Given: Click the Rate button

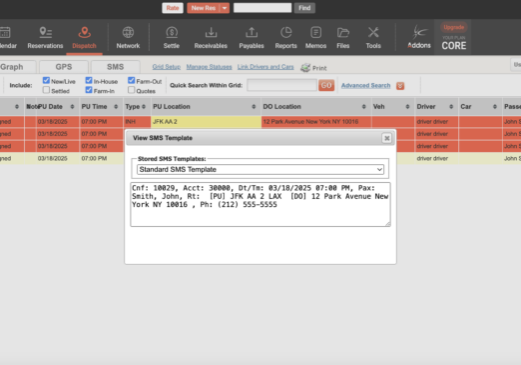Looking at the screenshot, I should (173, 8).
